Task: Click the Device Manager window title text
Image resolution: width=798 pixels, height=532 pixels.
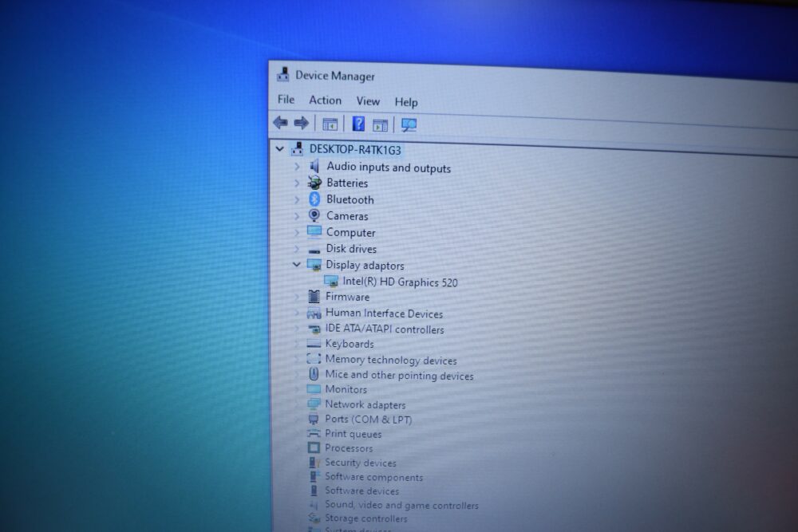Action: [335, 76]
